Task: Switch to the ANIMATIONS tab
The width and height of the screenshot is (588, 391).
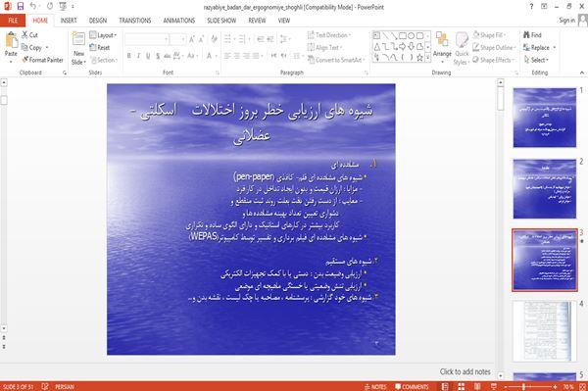Action: [x=179, y=21]
